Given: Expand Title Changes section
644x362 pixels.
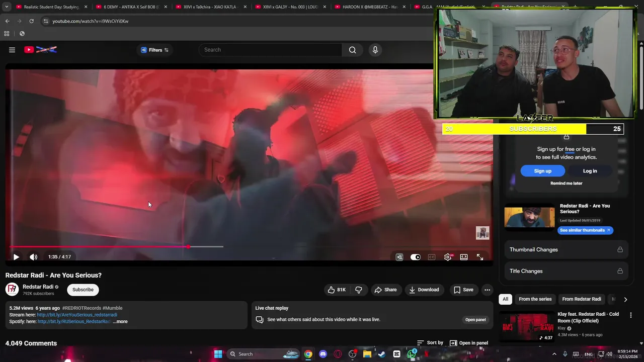Looking at the screenshot, I should [566, 271].
